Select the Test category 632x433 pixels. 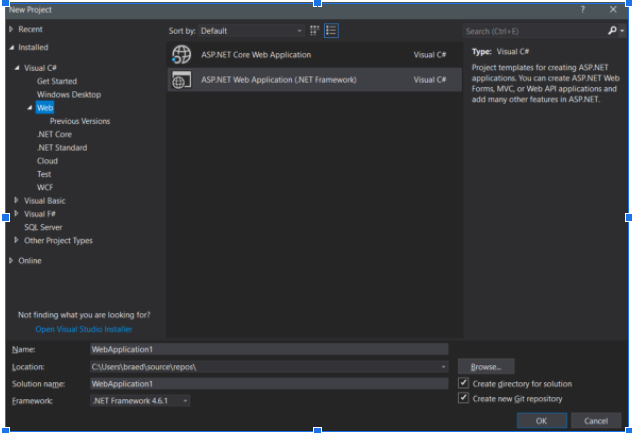(44, 174)
